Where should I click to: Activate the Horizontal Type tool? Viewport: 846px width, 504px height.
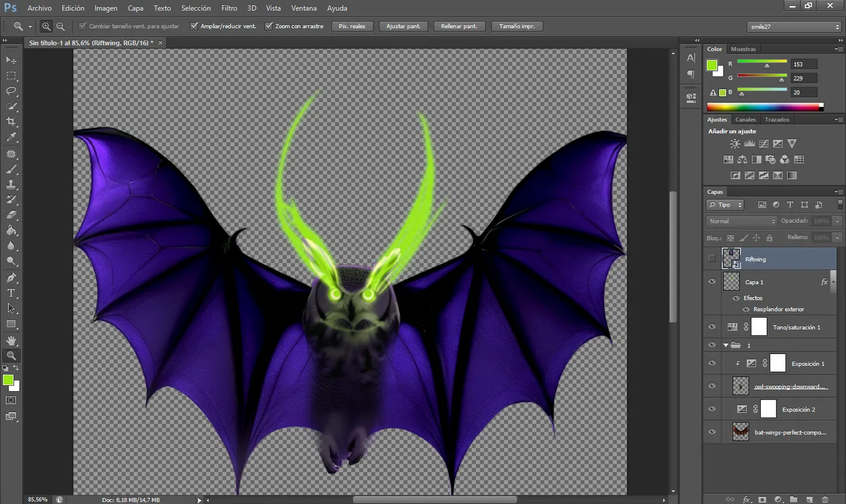(11, 293)
